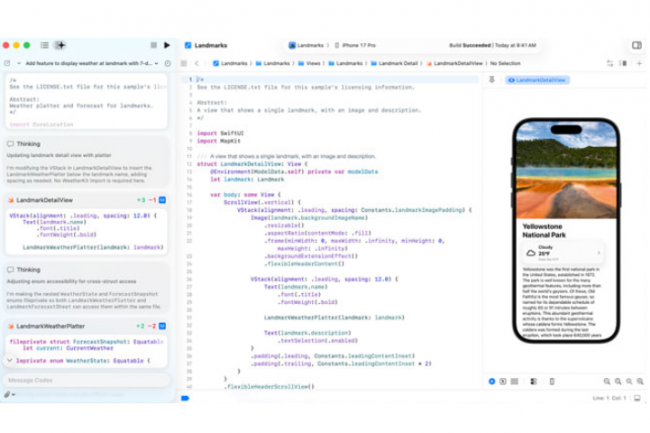Select LandmarkDetailView in the jump bar
650x433 pixels.
(x=458, y=63)
